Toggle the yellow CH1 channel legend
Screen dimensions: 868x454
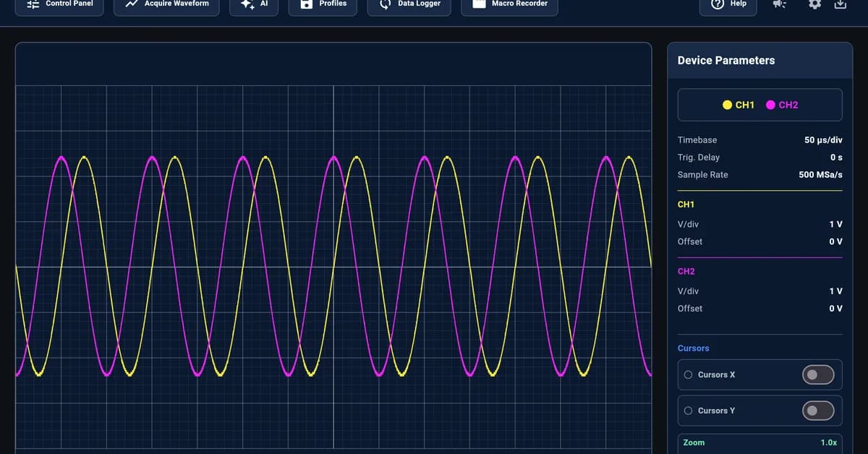(739, 105)
